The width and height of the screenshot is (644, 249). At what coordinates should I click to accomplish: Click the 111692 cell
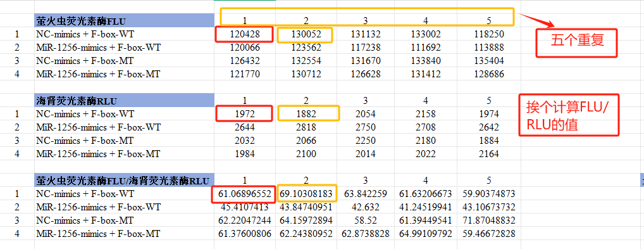point(426,48)
